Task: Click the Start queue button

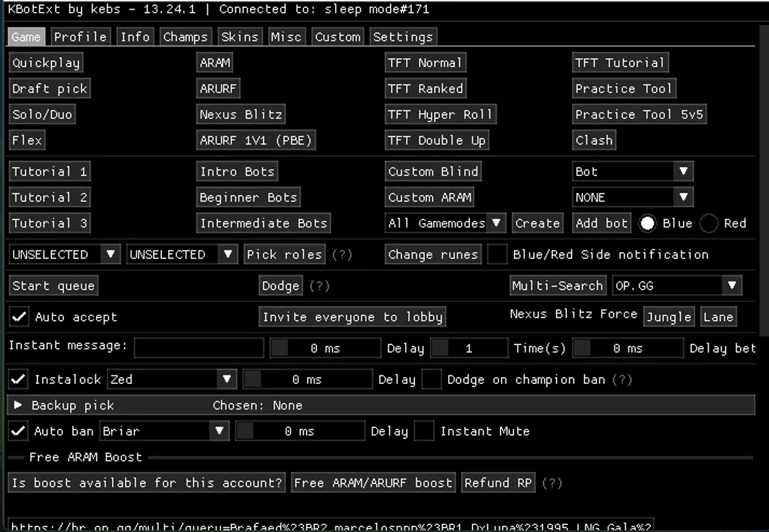Action: click(x=53, y=285)
